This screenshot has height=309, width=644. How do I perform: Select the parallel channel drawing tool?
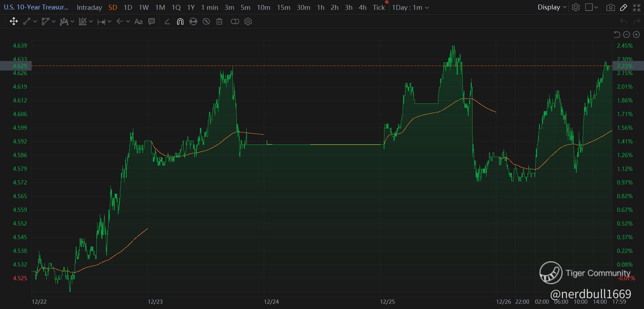[45, 22]
